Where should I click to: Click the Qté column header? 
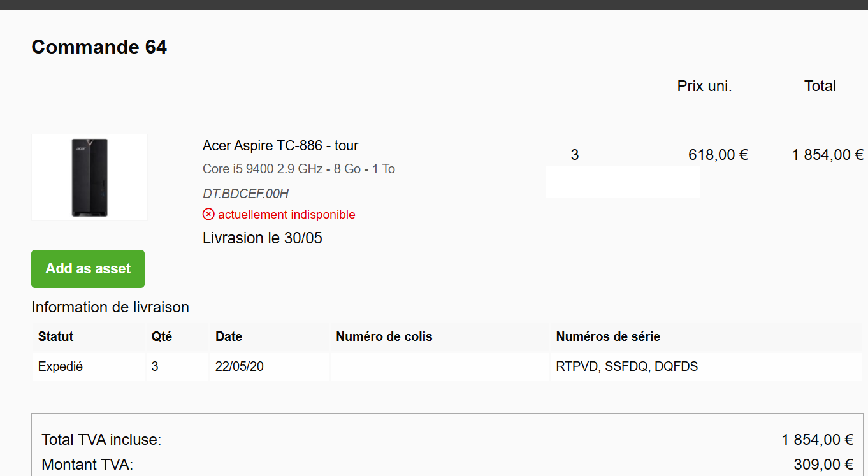click(162, 336)
